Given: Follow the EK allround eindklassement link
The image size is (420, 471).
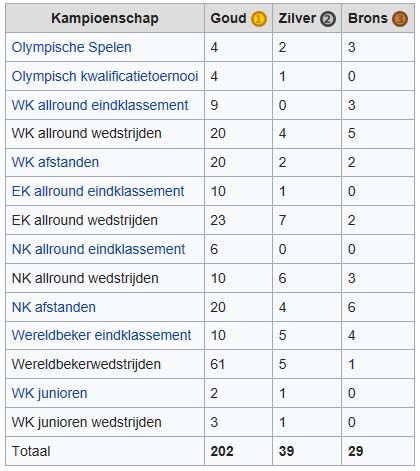Looking at the screenshot, I should 98,191.
